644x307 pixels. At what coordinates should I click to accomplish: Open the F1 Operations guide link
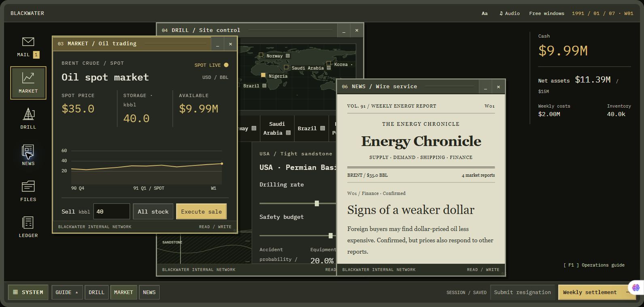(x=594, y=265)
